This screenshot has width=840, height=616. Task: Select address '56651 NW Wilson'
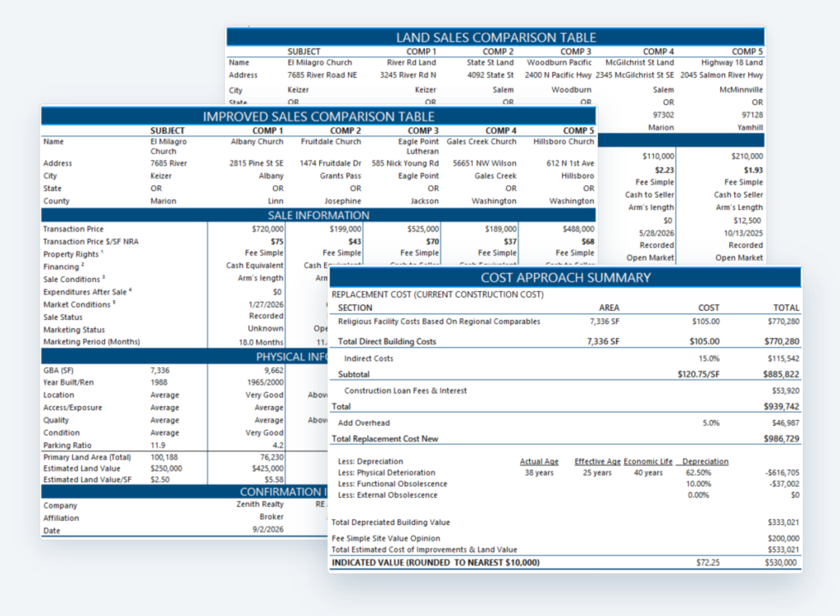484,163
